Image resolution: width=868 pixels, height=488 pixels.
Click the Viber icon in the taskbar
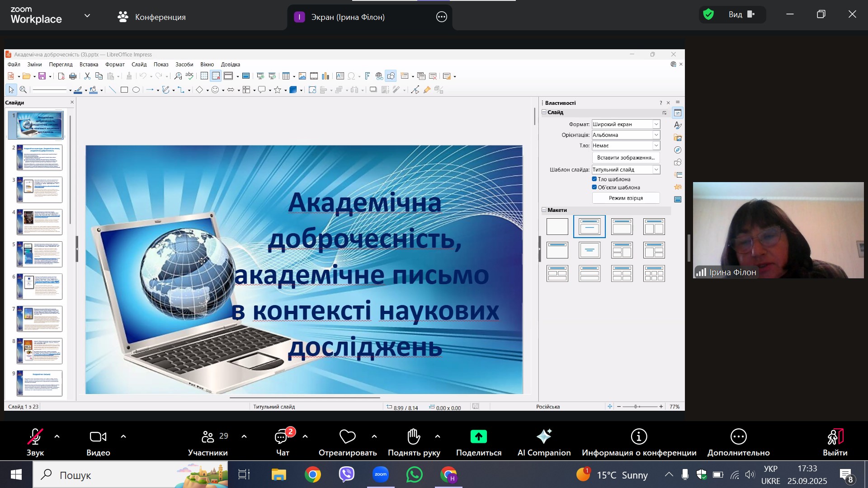(x=347, y=475)
